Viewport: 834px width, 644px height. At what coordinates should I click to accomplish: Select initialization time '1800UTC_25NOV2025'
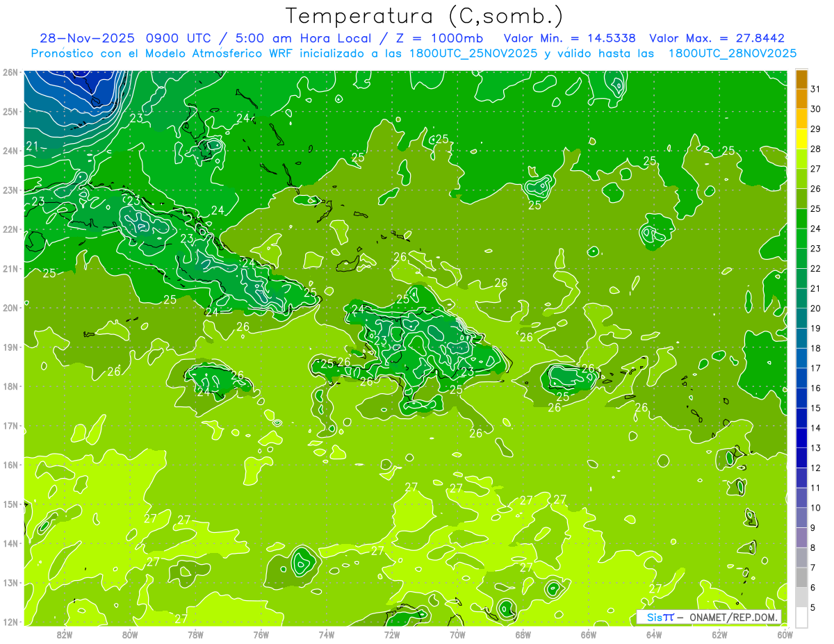472,53
